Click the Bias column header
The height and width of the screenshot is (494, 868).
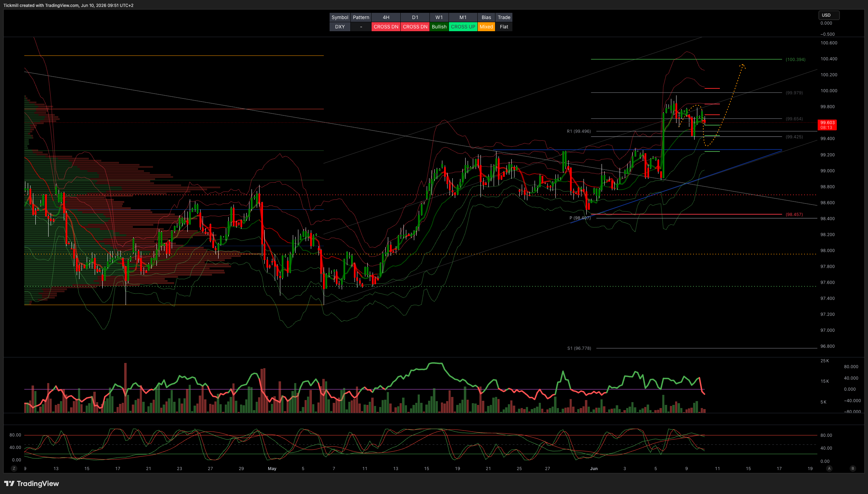coord(486,17)
